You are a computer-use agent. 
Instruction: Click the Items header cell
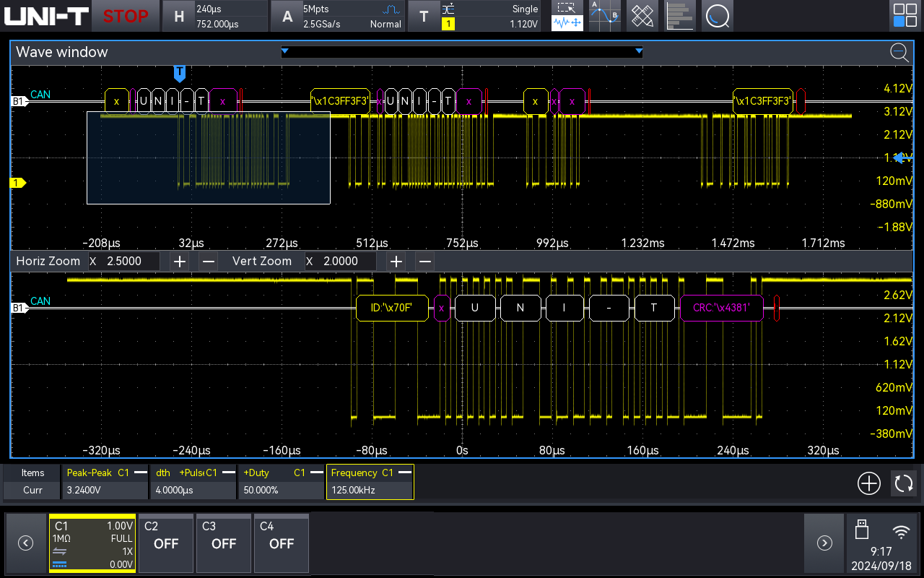33,473
